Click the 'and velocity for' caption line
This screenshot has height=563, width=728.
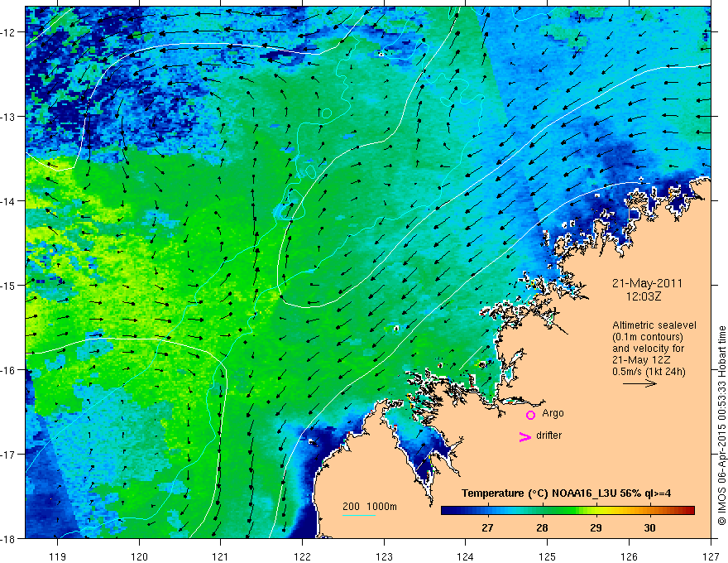(648, 349)
